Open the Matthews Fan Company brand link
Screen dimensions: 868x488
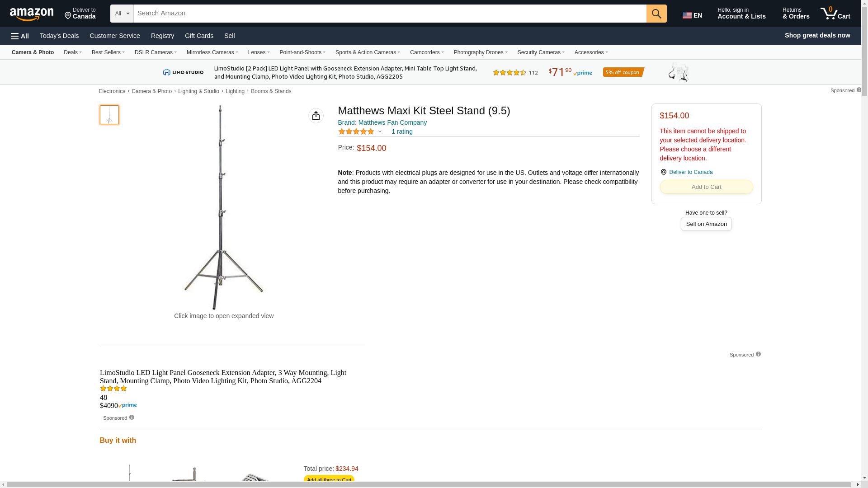click(382, 122)
